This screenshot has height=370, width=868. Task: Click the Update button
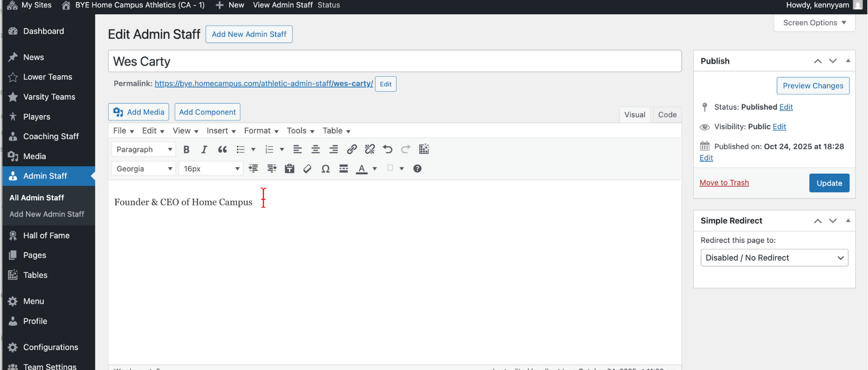829,183
